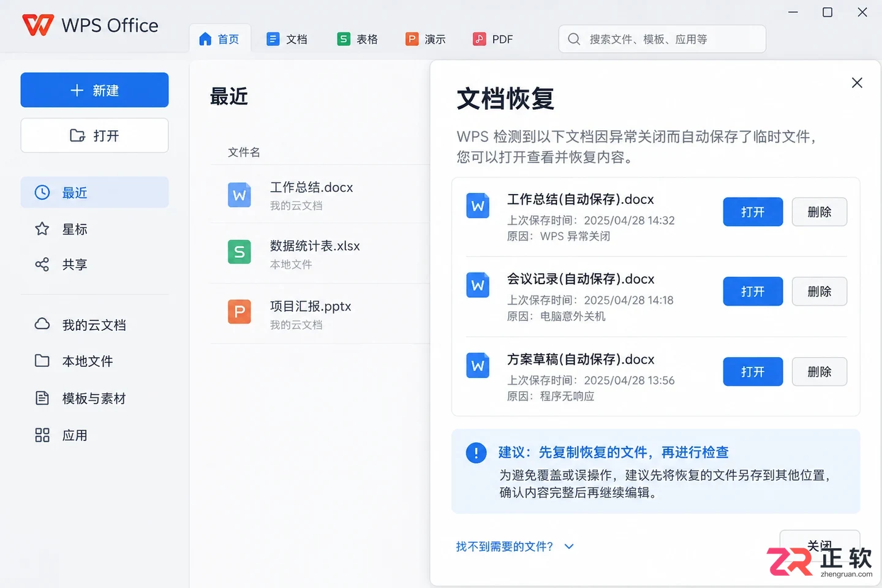This screenshot has width=882, height=588.
Task: Click the magnifier icon in search box
Action: (x=574, y=39)
